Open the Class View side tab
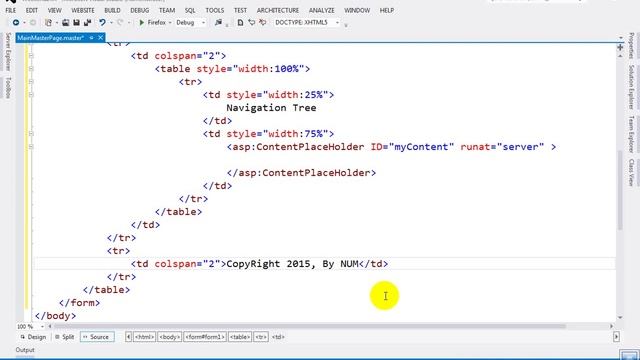640x360 pixels. point(631,173)
